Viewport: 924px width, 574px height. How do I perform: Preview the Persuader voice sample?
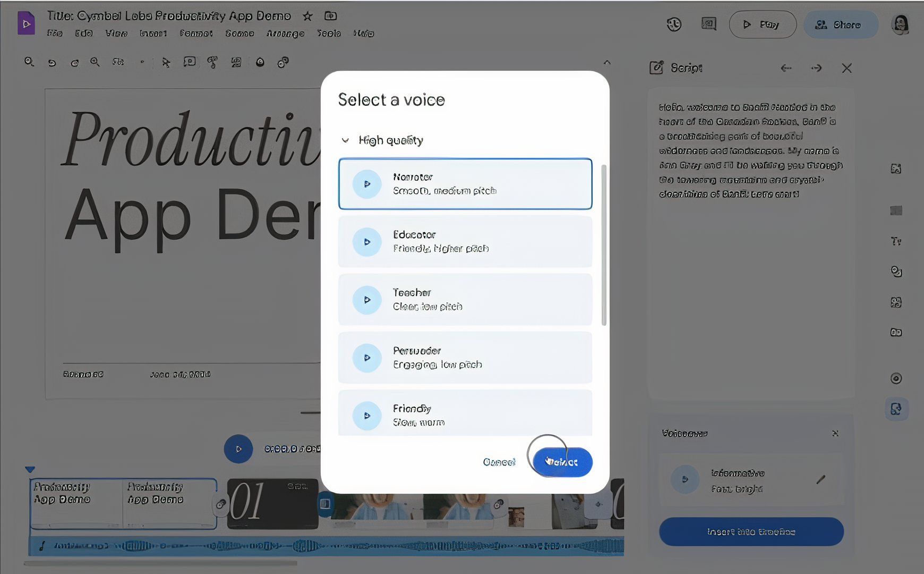click(x=366, y=358)
